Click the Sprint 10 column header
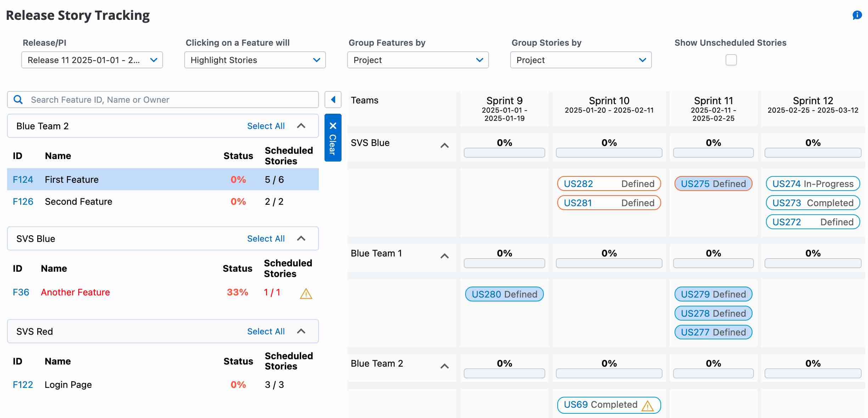 [x=609, y=108]
